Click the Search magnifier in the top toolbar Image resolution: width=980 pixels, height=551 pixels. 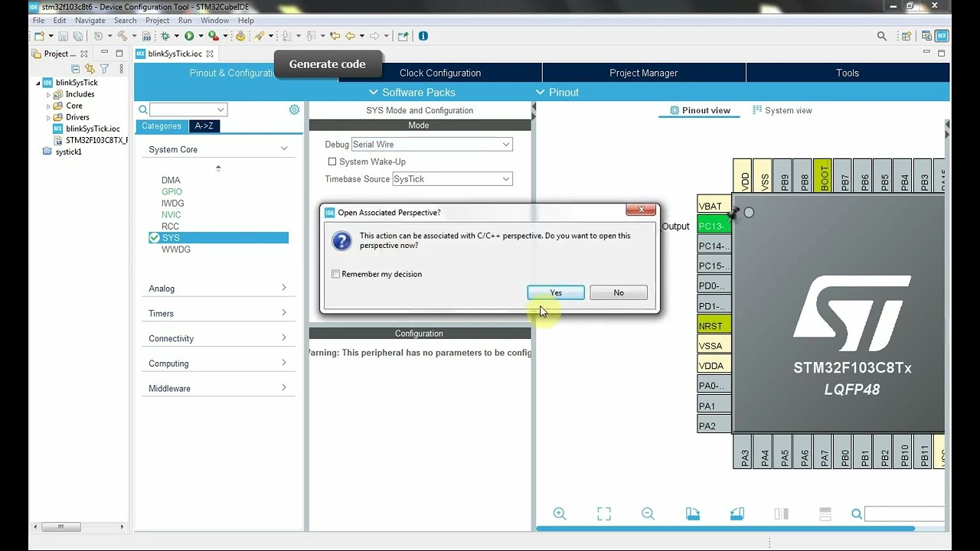tap(882, 36)
